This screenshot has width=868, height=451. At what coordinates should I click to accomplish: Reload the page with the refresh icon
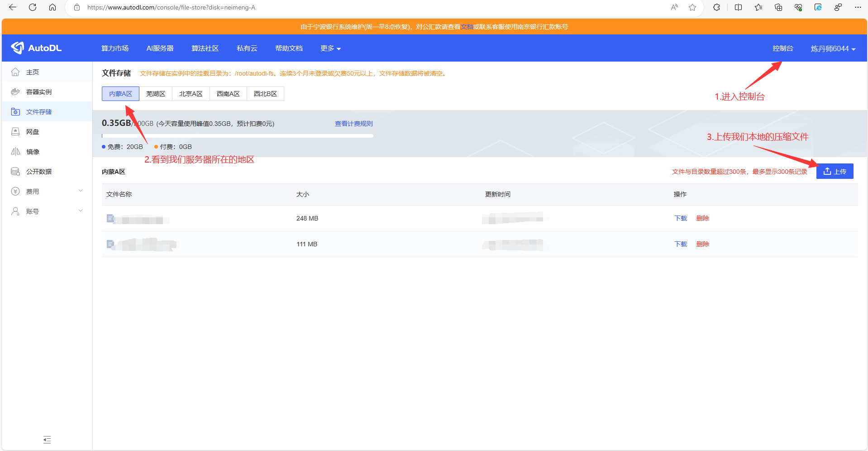(x=33, y=7)
